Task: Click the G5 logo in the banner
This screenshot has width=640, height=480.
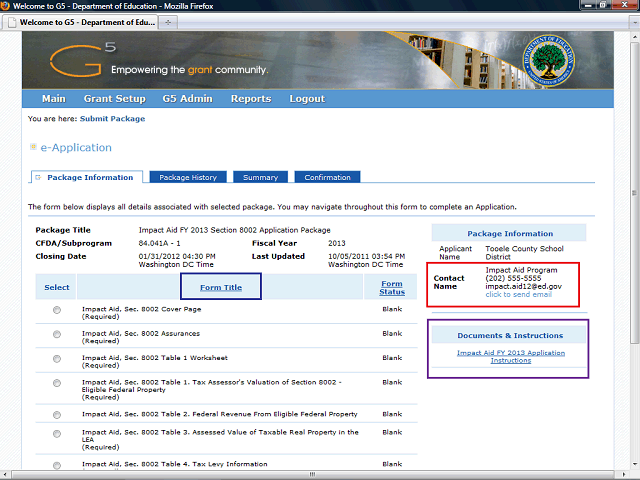Action: pyautogui.click(x=83, y=60)
